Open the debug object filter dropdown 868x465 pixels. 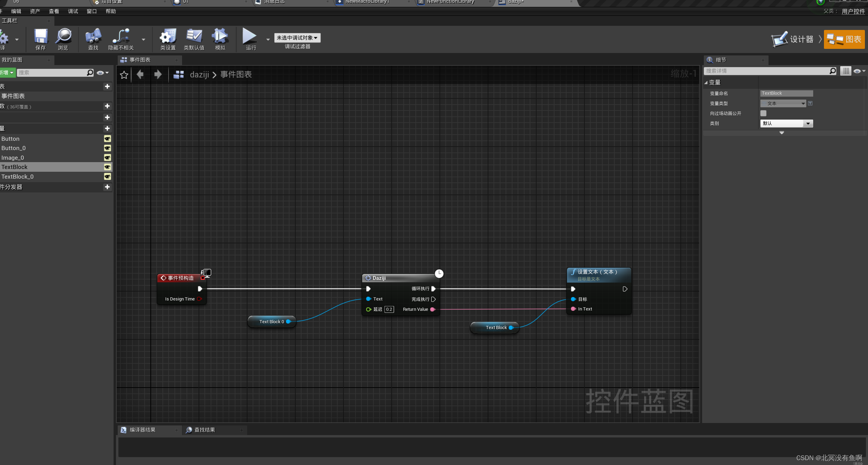297,38
